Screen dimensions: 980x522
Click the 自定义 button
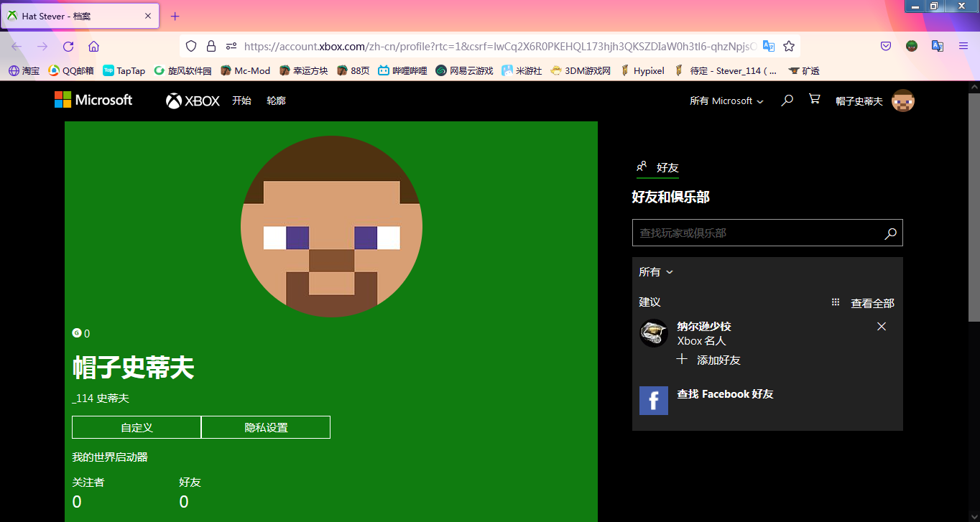[x=137, y=427]
